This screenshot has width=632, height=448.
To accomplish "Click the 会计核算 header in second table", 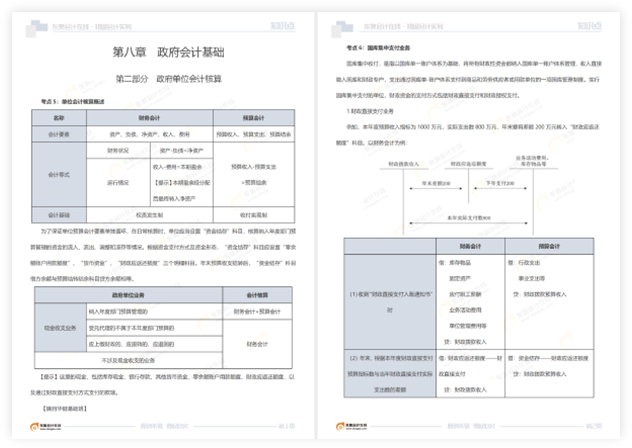I will (250, 295).
